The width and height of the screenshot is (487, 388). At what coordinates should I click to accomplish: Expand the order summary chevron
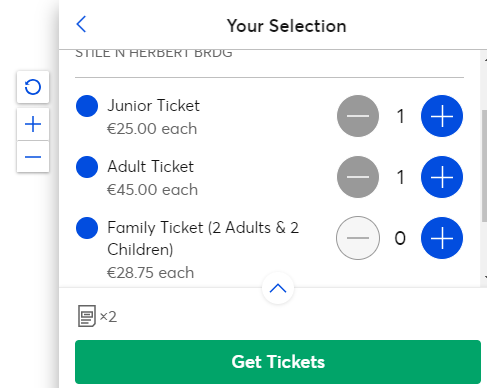(278, 288)
